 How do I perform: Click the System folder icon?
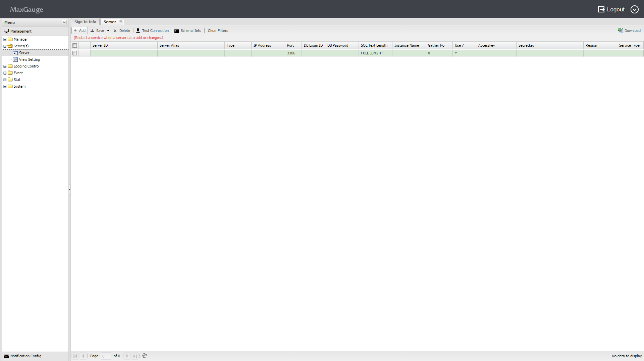[x=10, y=86]
